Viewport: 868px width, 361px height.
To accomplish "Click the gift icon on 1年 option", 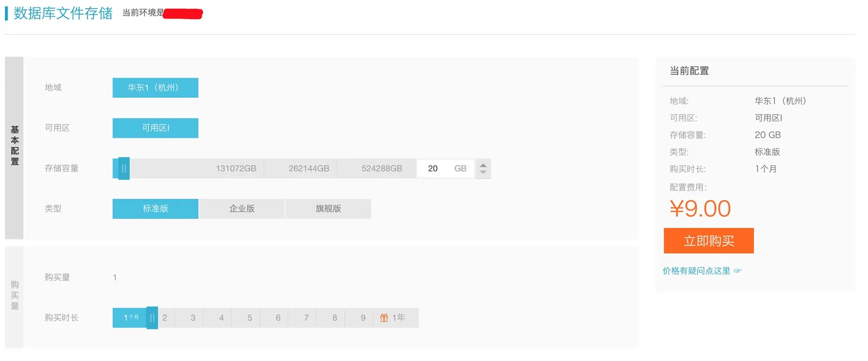I will click(384, 318).
